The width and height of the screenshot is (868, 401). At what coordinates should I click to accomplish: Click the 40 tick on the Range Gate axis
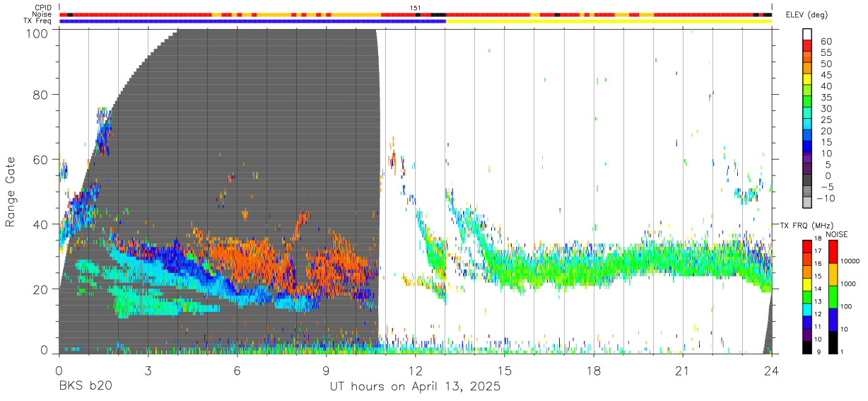(42, 224)
